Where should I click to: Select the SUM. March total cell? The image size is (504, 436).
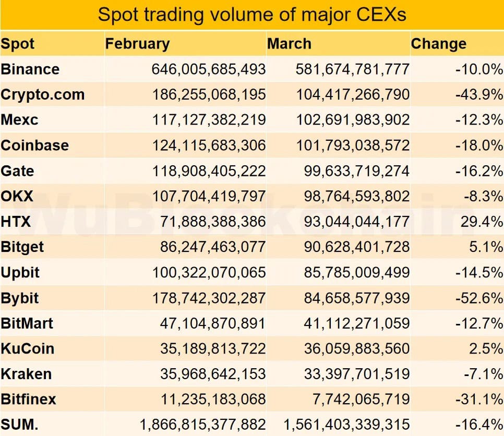tap(346, 425)
